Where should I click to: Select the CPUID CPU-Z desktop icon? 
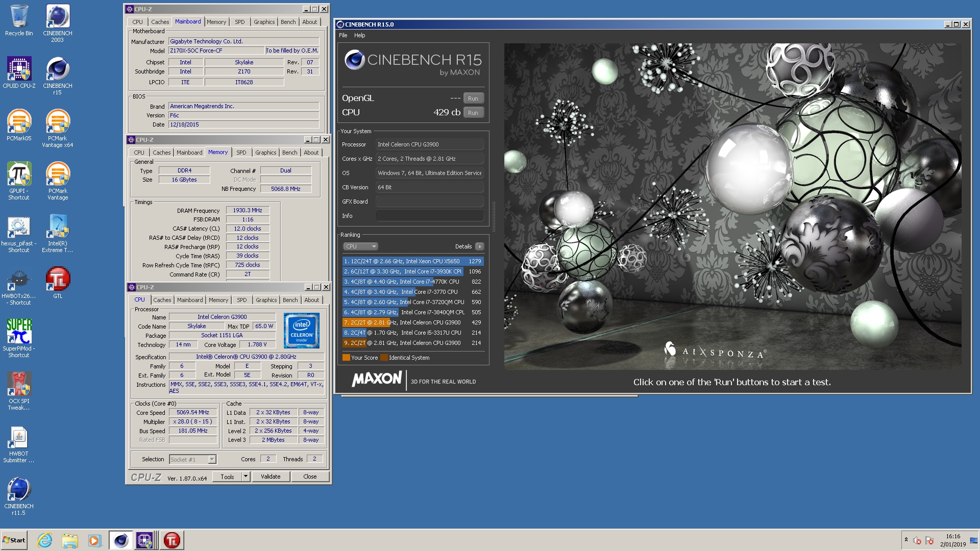tap(19, 72)
